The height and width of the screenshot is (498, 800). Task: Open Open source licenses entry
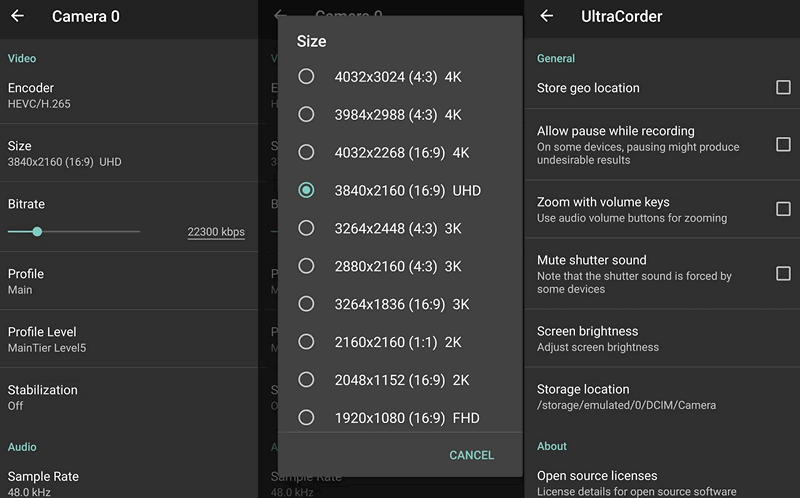coord(662,482)
